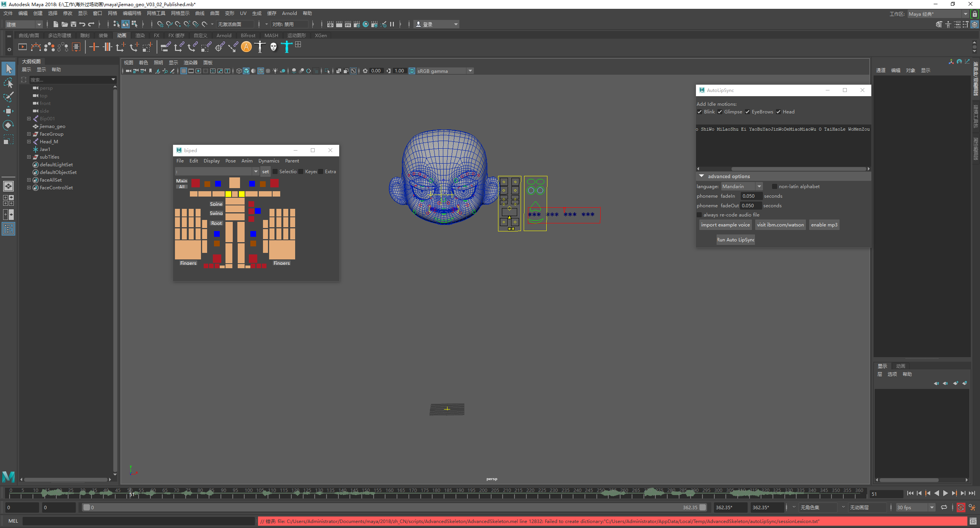Click the use all lights bulb icon
The height and width of the screenshot is (528, 980).
pyautogui.click(x=275, y=71)
